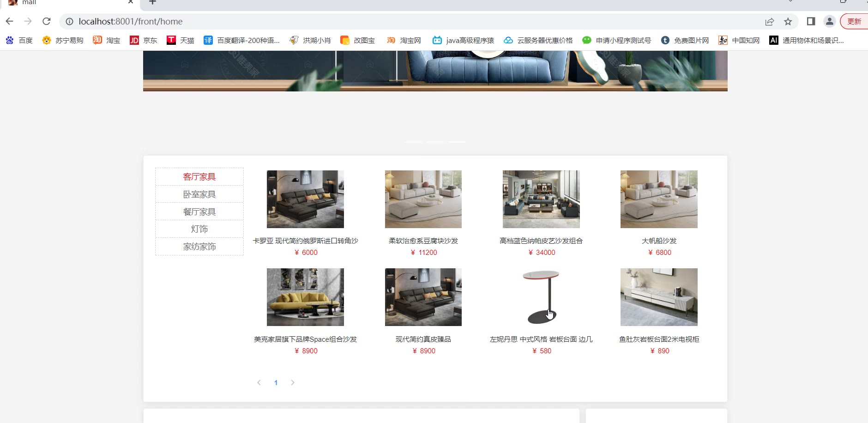868x423 pixels.
Task: Open the 苏宁易购 bookmark
Action: pyautogui.click(x=63, y=41)
